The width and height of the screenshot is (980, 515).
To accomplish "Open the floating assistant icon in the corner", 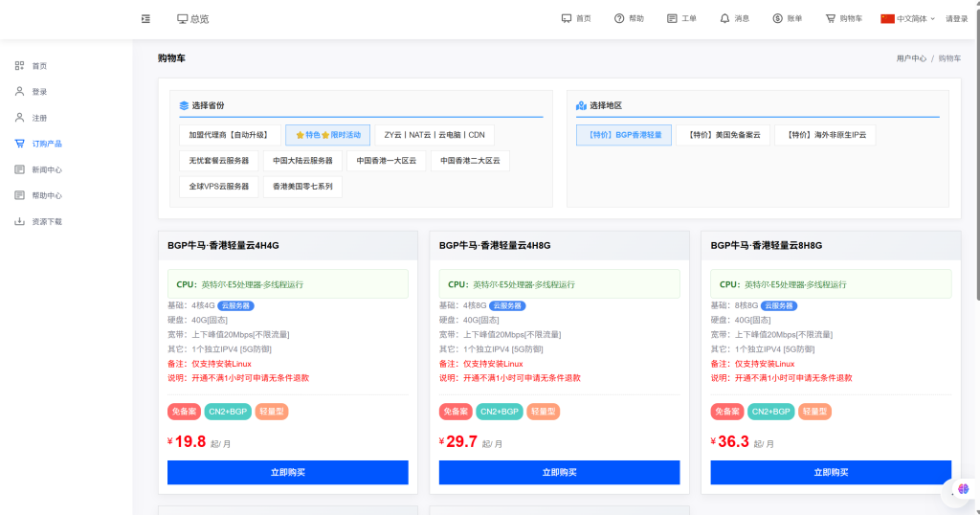I will (963, 489).
